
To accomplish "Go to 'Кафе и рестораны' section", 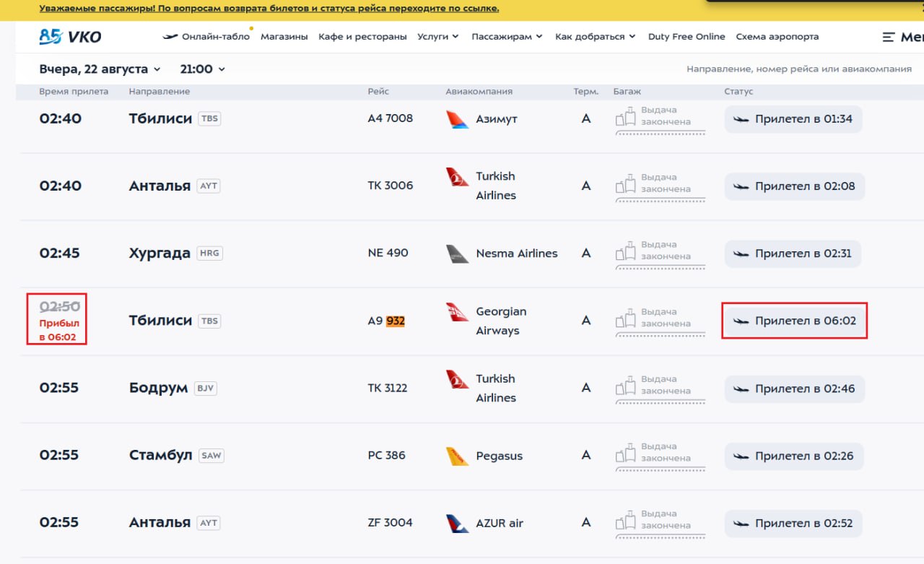I will pos(362,37).
